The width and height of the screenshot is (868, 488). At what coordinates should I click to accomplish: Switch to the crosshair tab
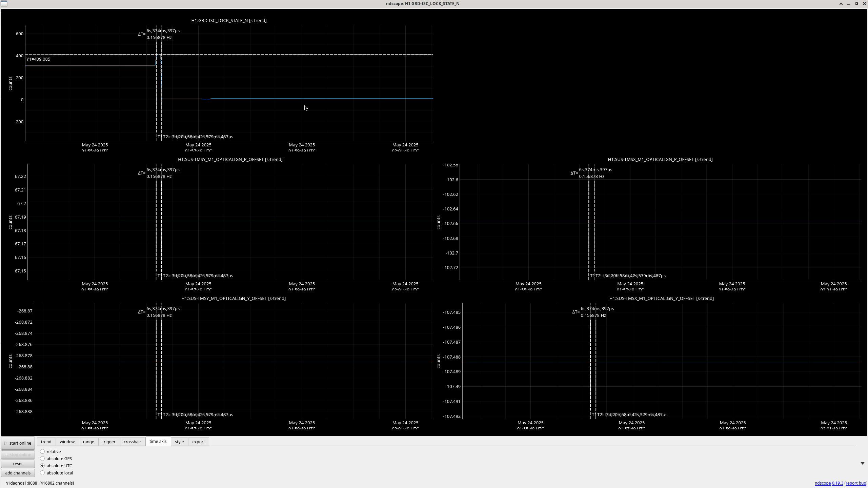[132, 442]
